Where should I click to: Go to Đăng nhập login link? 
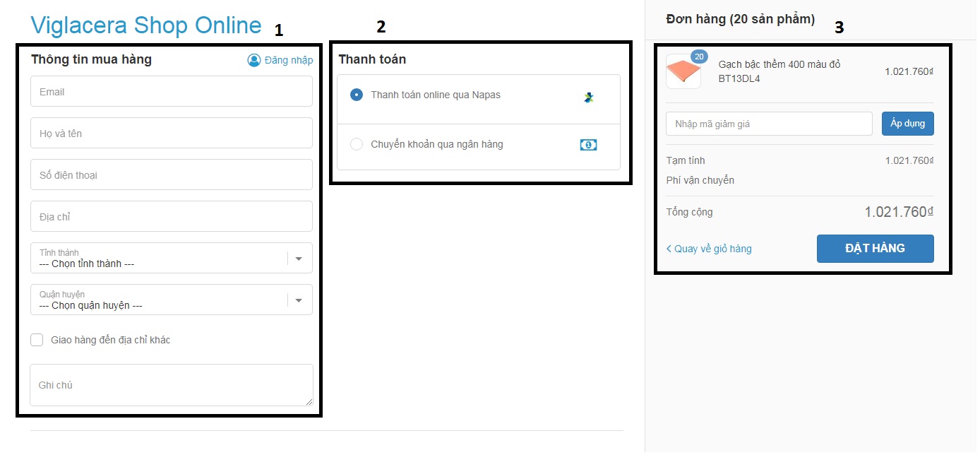coord(288,60)
